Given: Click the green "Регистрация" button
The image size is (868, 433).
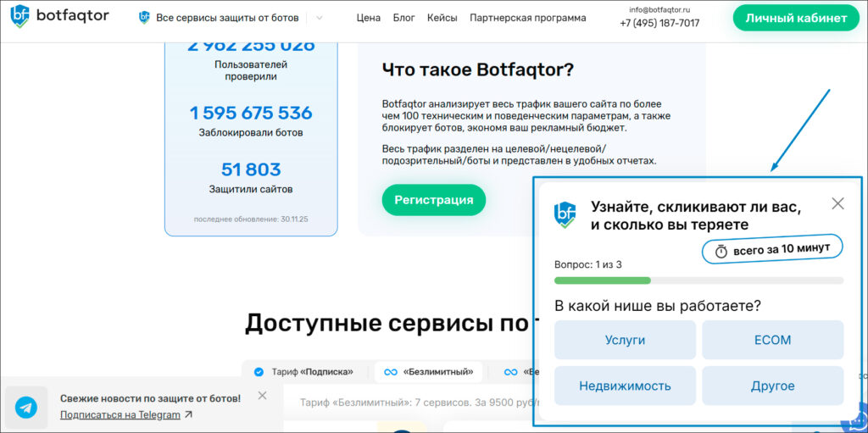Looking at the screenshot, I should (433, 200).
